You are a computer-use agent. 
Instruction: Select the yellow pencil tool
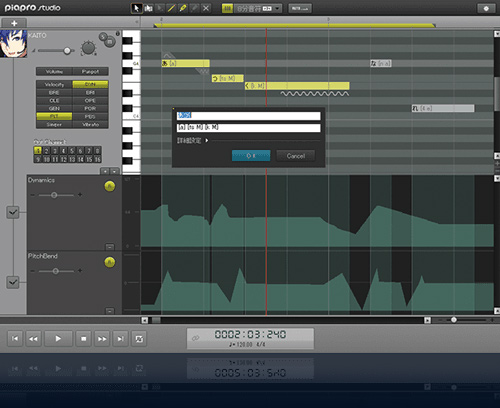tap(183, 8)
